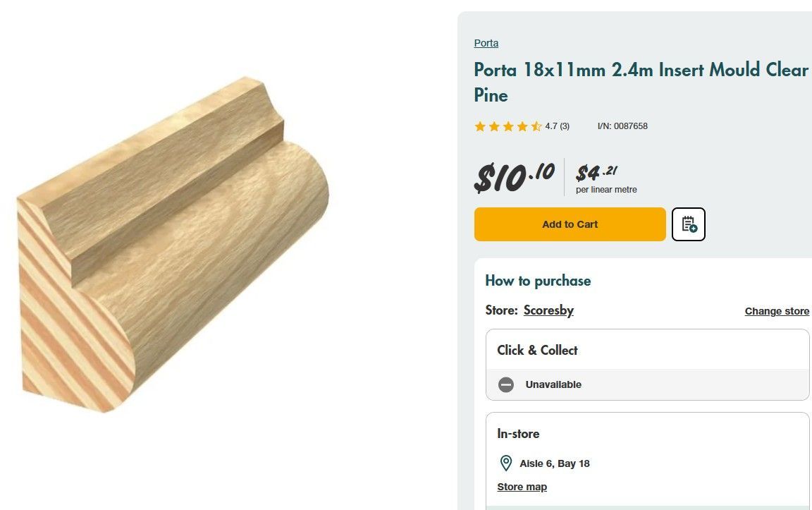Click the item number I/N: 0087658
The width and height of the screenshot is (812, 510).
pos(622,126)
